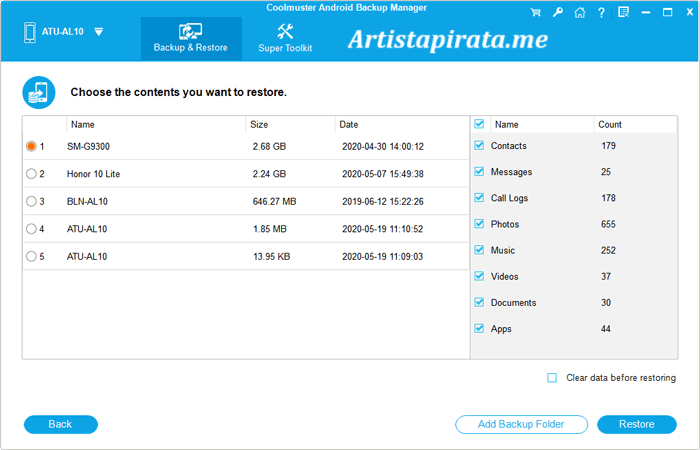Open the Super Toolkit tab
The image size is (700, 450).
(x=285, y=38)
